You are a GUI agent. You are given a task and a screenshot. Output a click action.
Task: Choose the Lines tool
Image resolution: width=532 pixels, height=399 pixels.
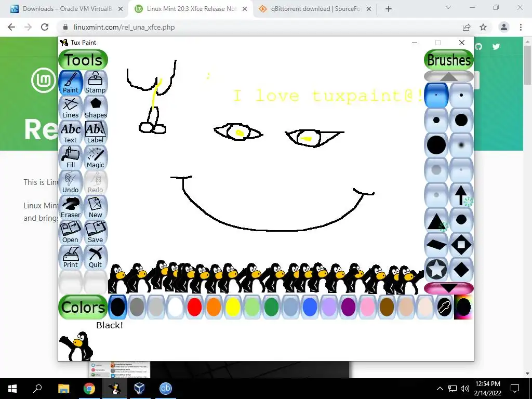71,108
